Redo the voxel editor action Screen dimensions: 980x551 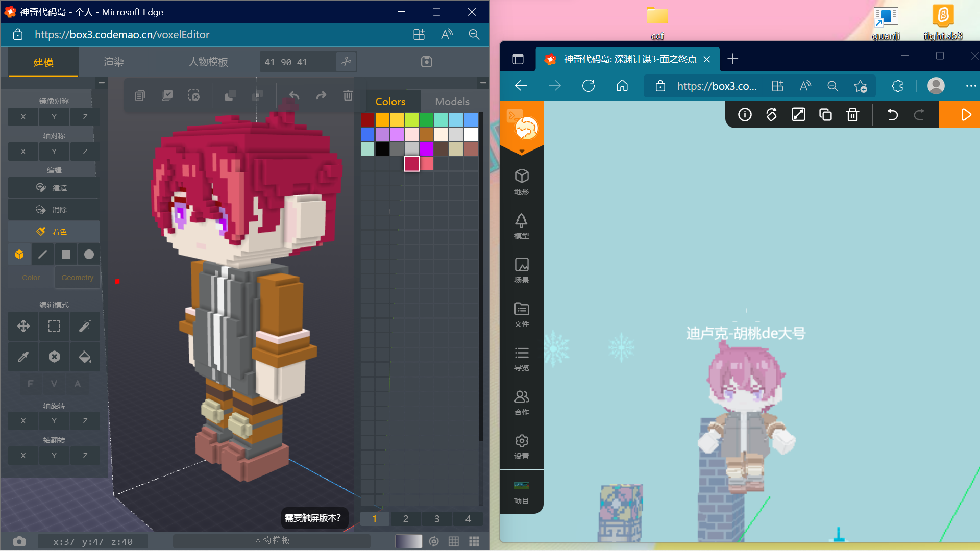[x=321, y=95]
